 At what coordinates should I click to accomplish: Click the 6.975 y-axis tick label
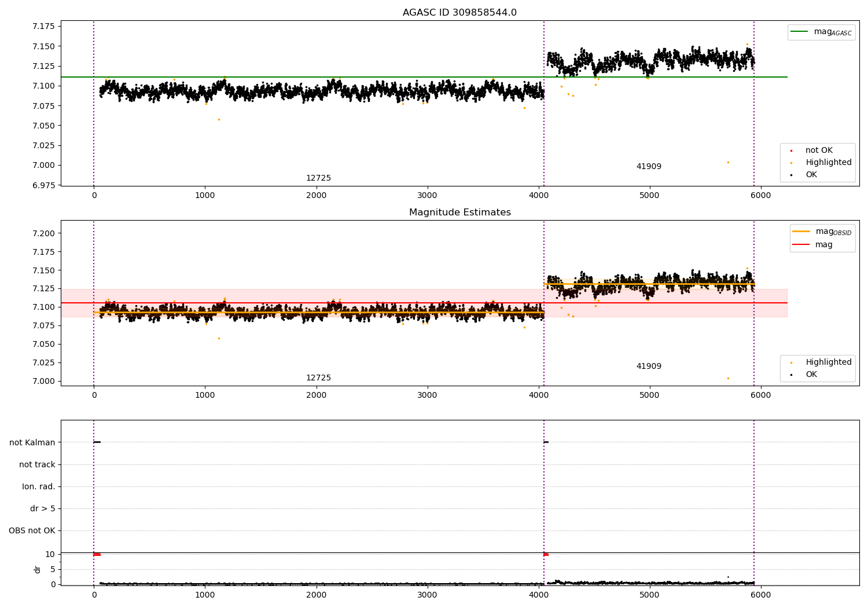coord(44,185)
